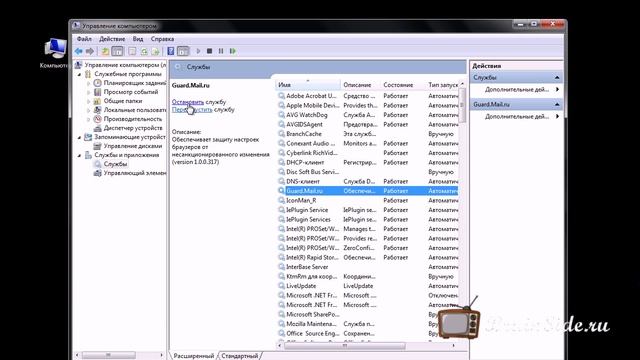
Task: Expand the Просмотр событий node arrow
Action: 89,92
